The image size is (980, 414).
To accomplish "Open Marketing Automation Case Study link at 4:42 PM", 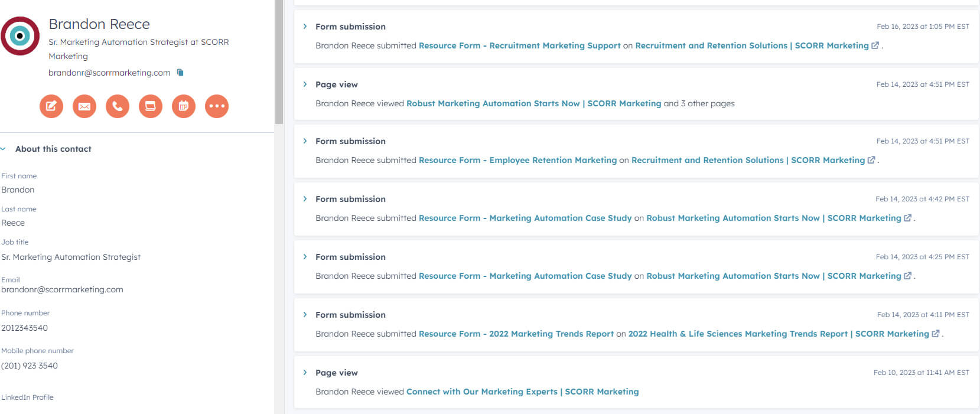I will tap(525, 218).
